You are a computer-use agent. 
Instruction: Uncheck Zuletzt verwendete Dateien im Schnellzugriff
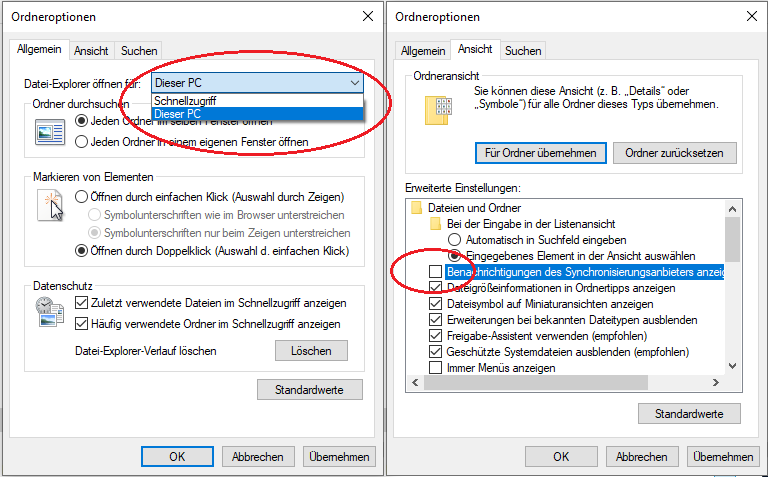(x=83, y=303)
